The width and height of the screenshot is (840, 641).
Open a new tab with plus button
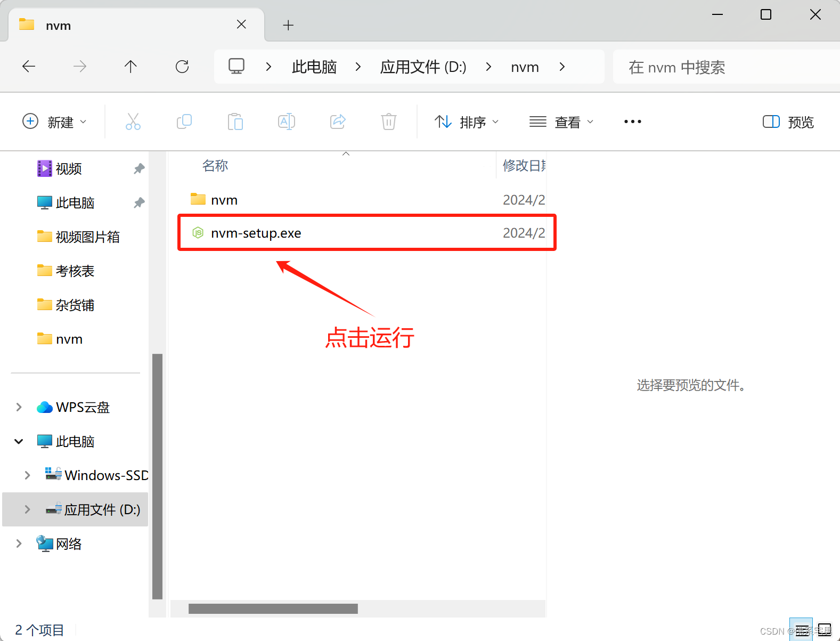(x=288, y=25)
